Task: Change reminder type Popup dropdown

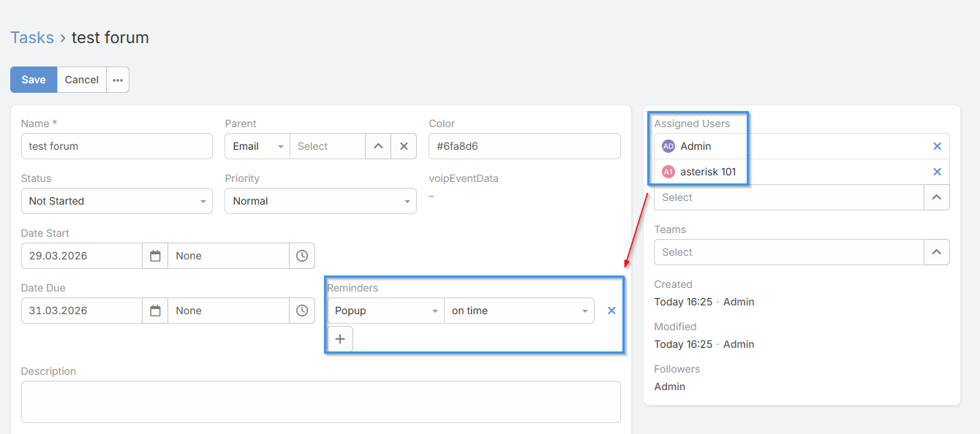Action: click(385, 311)
